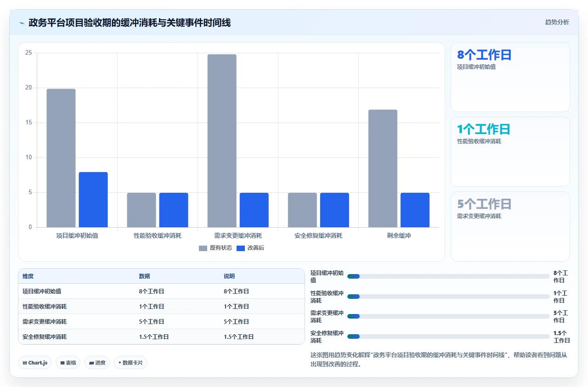This screenshot has height=387, width=588.
Task: Click the gray 原有状态 legend color box
Action: [203, 248]
